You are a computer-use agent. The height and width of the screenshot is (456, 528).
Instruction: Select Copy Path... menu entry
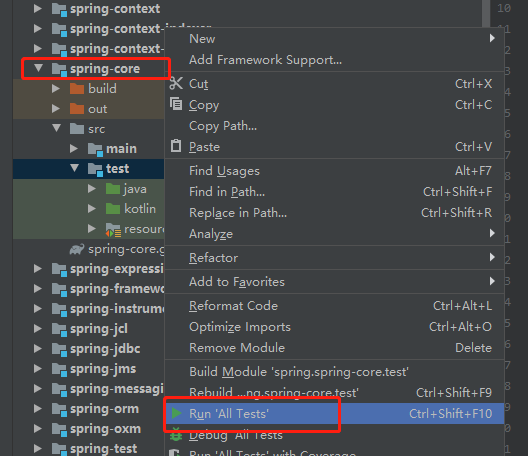[x=334, y=126]
